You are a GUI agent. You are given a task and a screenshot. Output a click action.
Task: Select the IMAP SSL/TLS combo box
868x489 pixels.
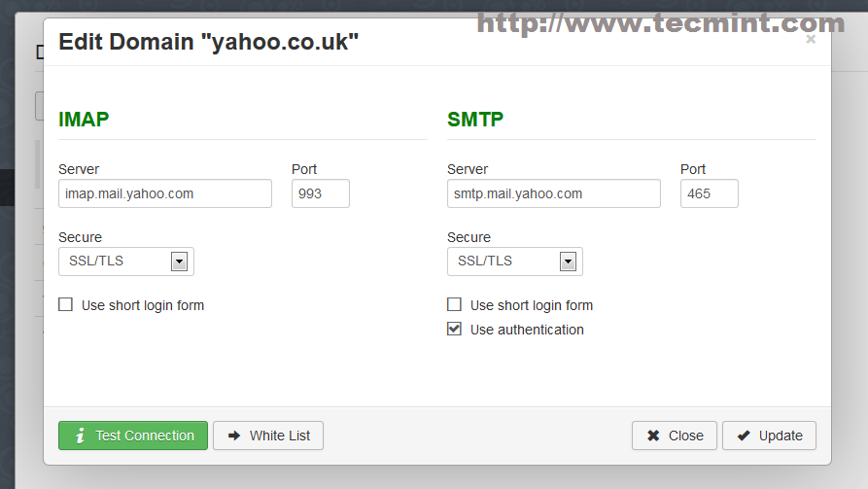click(x=115, y=262)
